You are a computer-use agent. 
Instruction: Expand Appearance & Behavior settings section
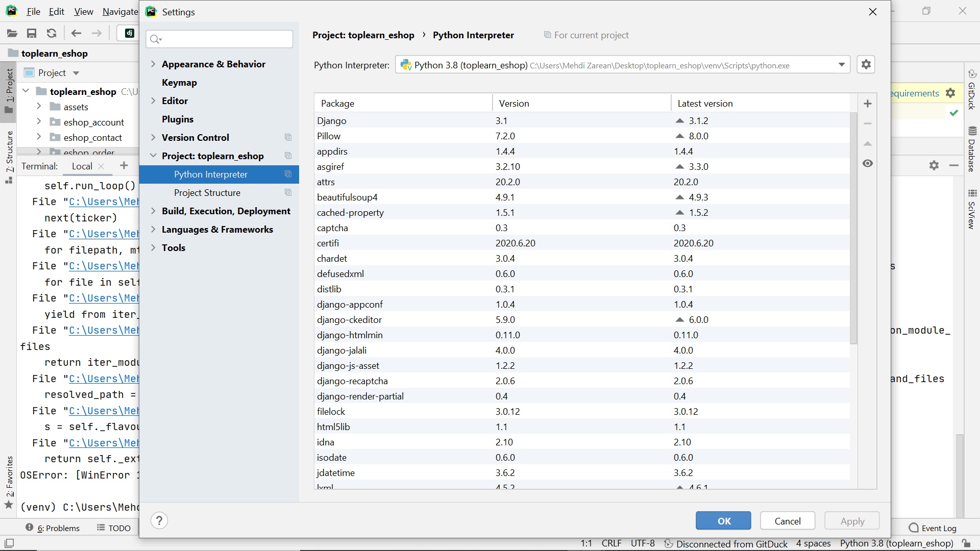point(153,64)
